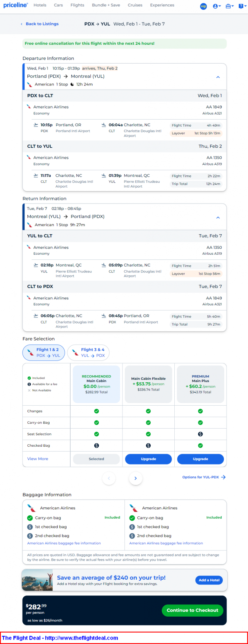Viewport: 248px width, 644px height.
Task: Open the Bundle + Save menu item
Action: [x=106, y=5]
